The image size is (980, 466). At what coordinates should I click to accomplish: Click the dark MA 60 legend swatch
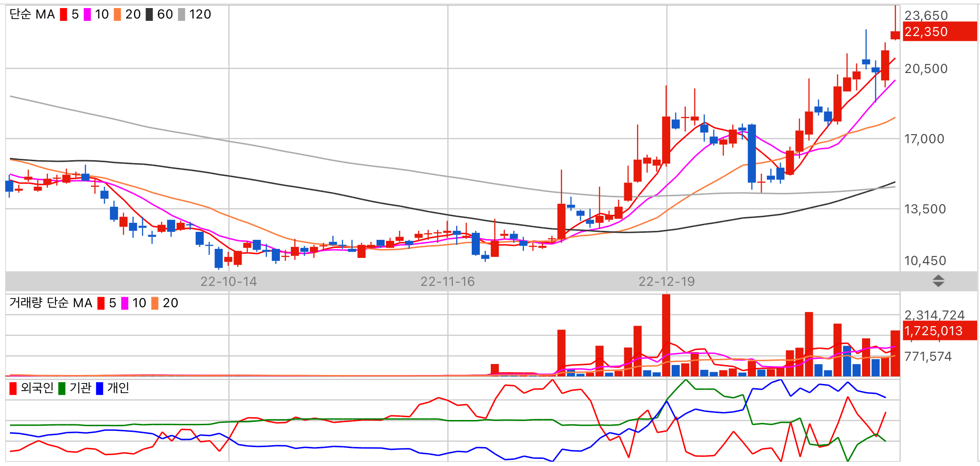click(x=149, y=15)
